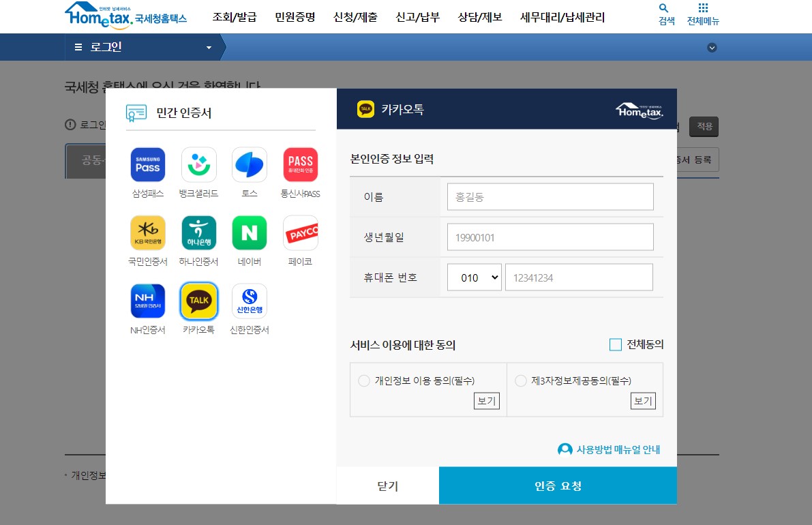Pick the 통신사PASS certificate icon

click(x=301, y=164)
